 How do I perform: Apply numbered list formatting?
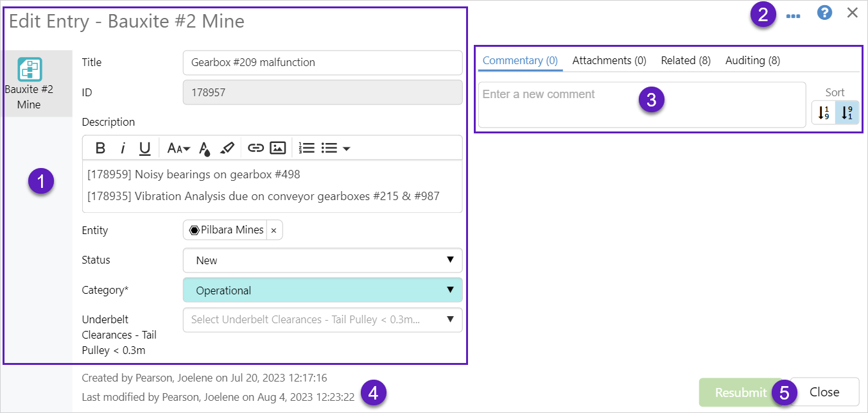pyautogui.click(x=307, y=148)
